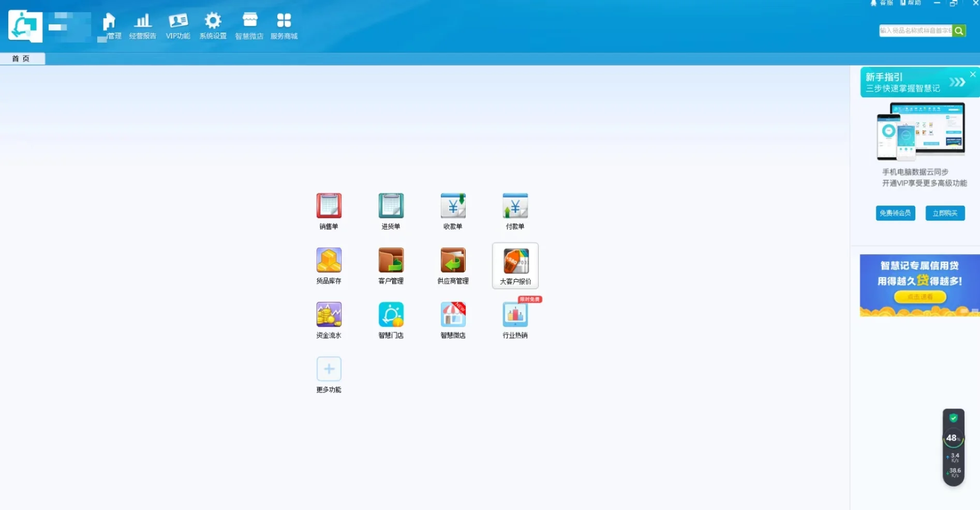Open 大客户报价 key customer quote icon

(x=516, y=261)
